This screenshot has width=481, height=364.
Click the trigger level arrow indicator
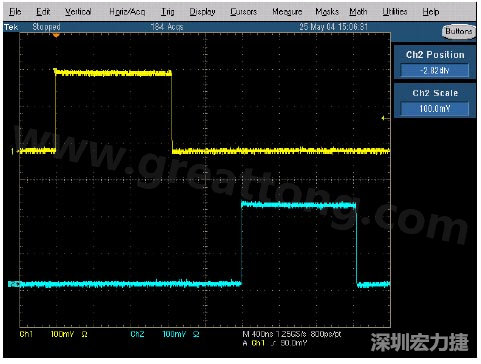pyautogui.click(x=385, y=118)
